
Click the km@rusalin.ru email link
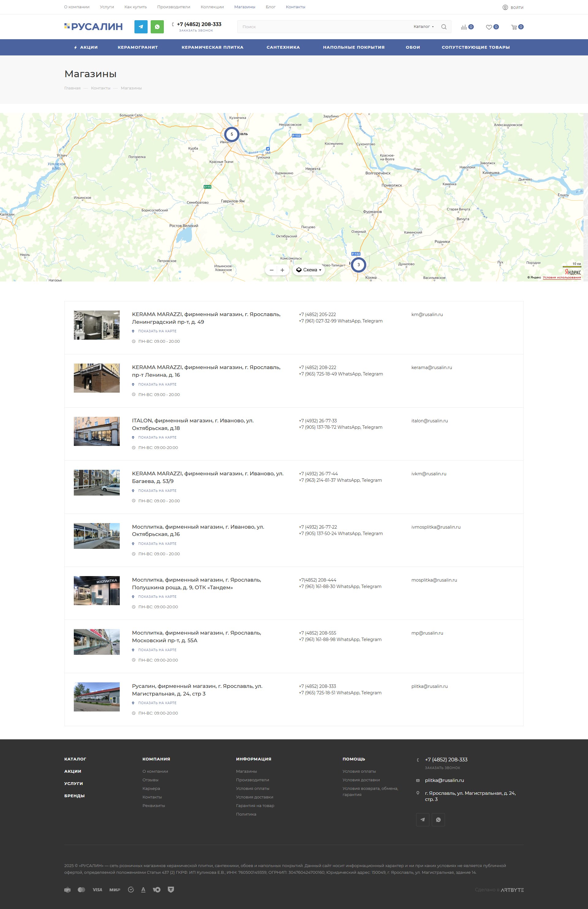click(x=427, y=315)
